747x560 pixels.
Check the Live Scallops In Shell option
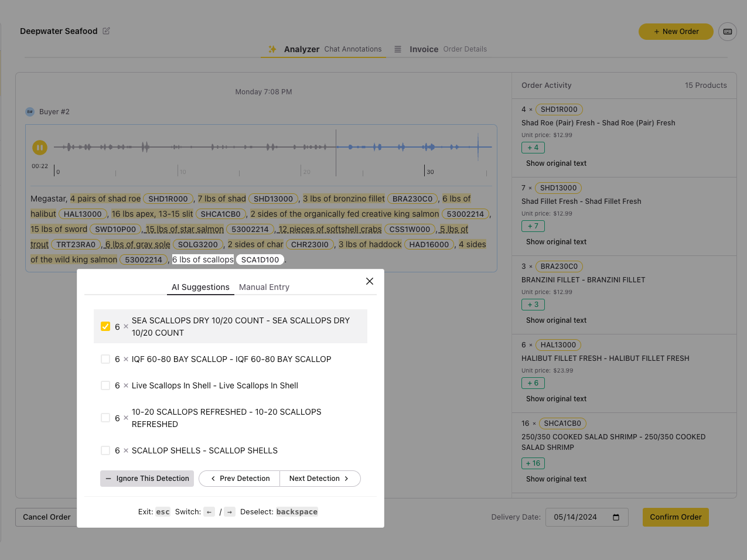coord(105,385)
